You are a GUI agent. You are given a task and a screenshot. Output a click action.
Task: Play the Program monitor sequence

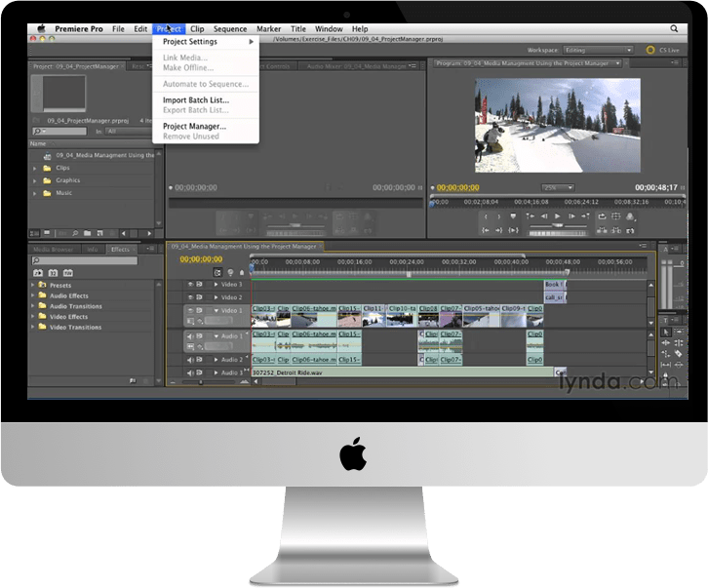pyautogui.click(x=558, y=216)
